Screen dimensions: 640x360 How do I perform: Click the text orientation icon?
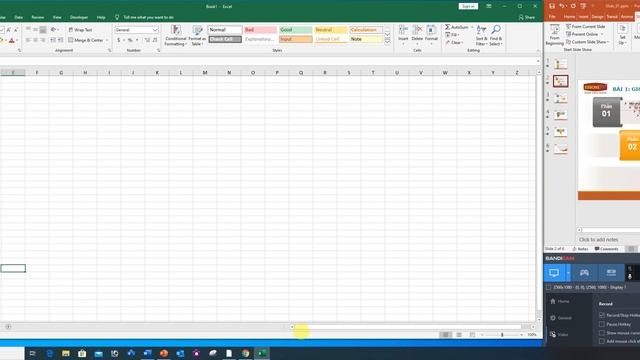click(x=53, y=30)
